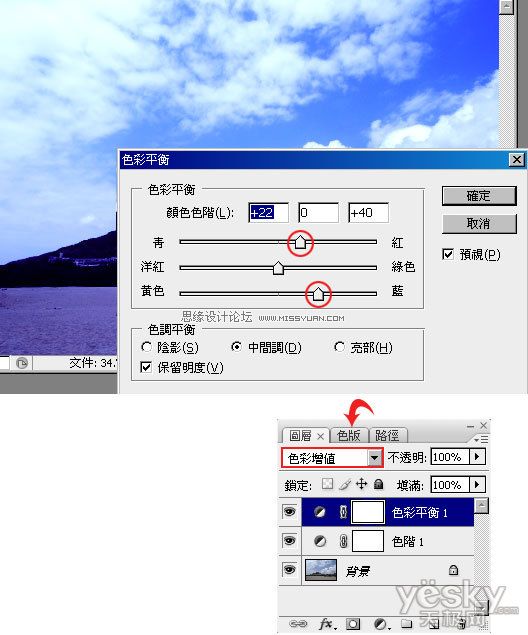
Task: Open the 不透明 opacity slider arrow
Action: coord(477,457)
